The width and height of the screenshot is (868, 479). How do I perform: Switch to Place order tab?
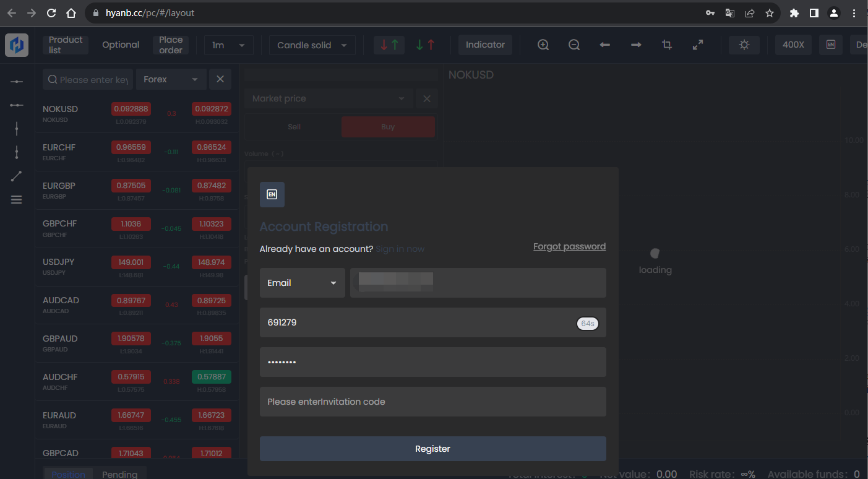coord(171,45)
